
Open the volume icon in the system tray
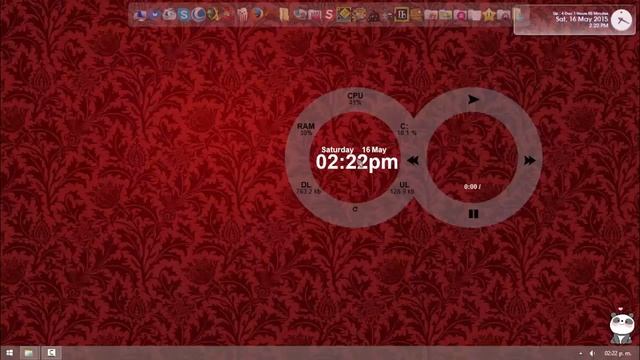(x=592, y=353)
